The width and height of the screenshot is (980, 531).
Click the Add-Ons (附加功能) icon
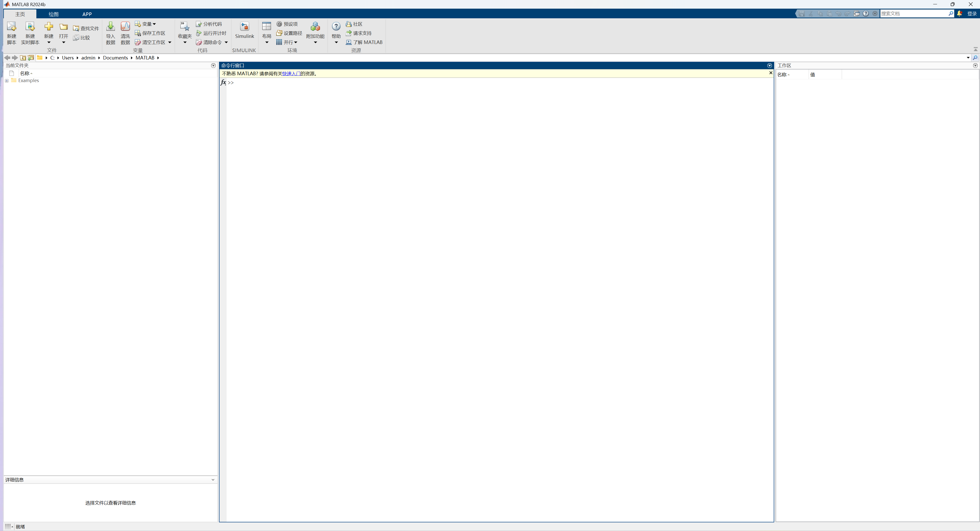pos(315,27)
